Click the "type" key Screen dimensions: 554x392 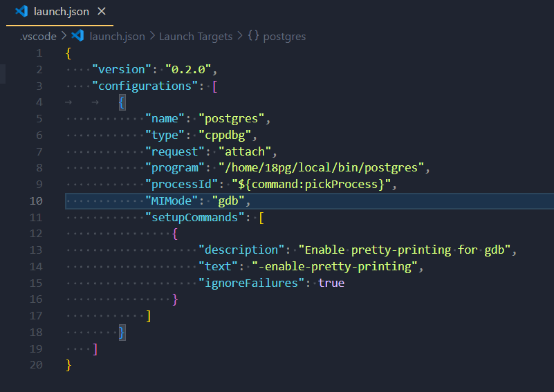click(x=165, y=136)
